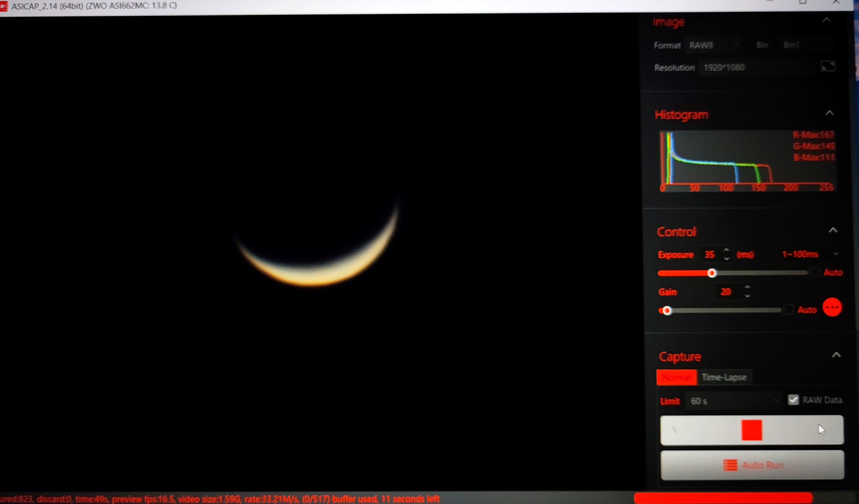Switch to the Time-Lapse capture tab
Image resolution: width=859 pixels, height=504 pixels.
click(x=724, y=377)
